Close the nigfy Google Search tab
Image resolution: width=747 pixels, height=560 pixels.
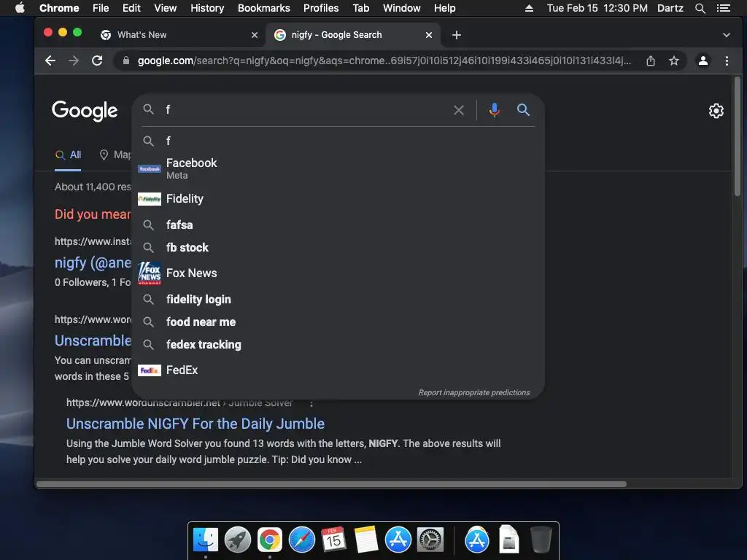click(x=429, y=35)
